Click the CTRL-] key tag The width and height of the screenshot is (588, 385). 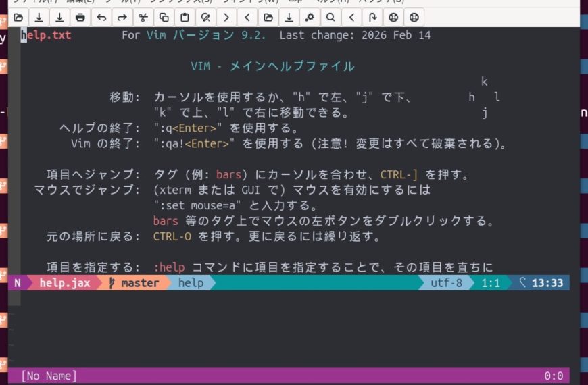point(399,175)
